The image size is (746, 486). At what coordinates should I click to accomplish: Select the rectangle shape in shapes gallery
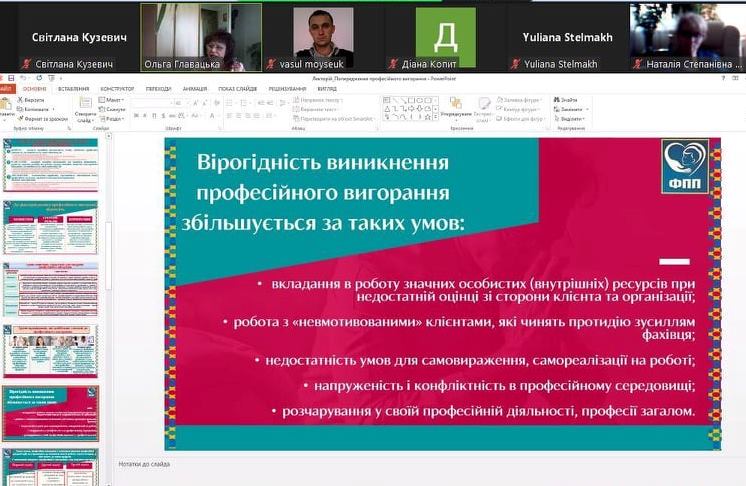(411, 100)
